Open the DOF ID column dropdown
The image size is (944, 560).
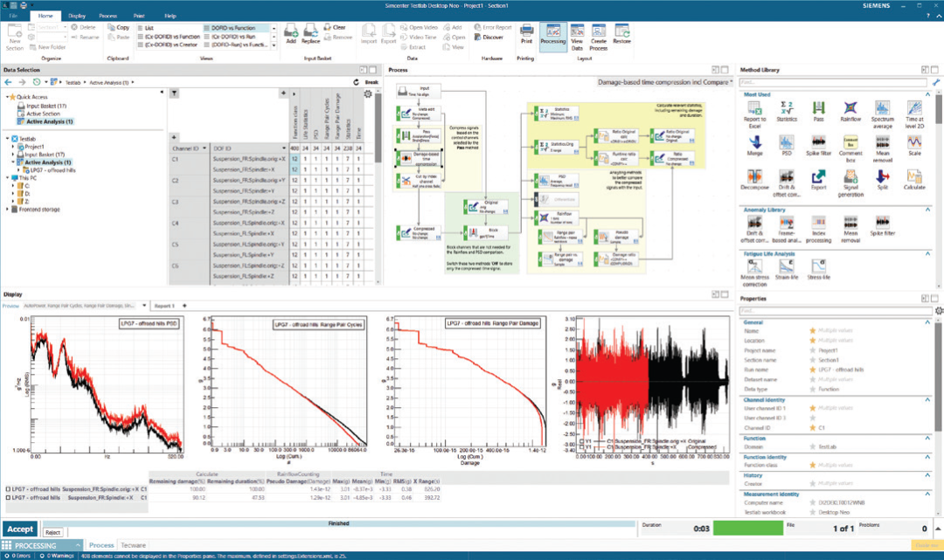[283, 148]
